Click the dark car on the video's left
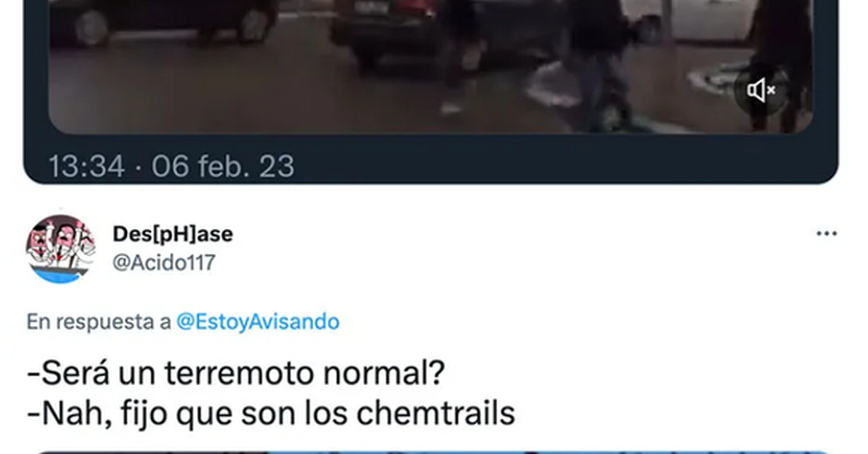The height and width of the screenshot is (454, 868). [163, 20]
